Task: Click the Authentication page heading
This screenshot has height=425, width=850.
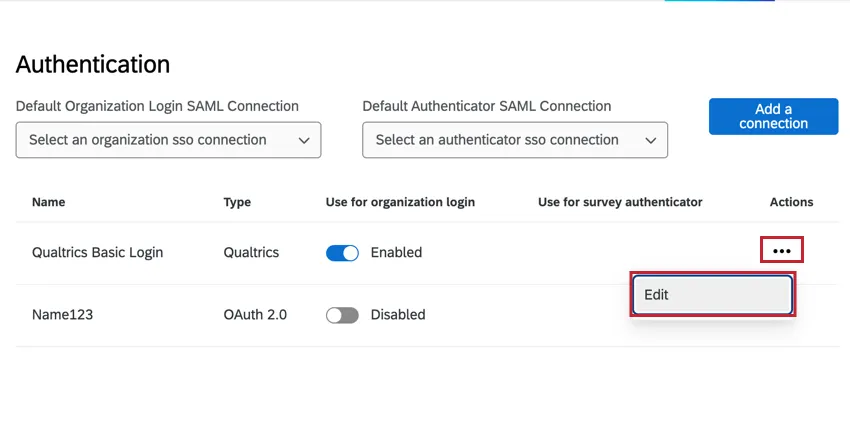Action: point(93,65)
